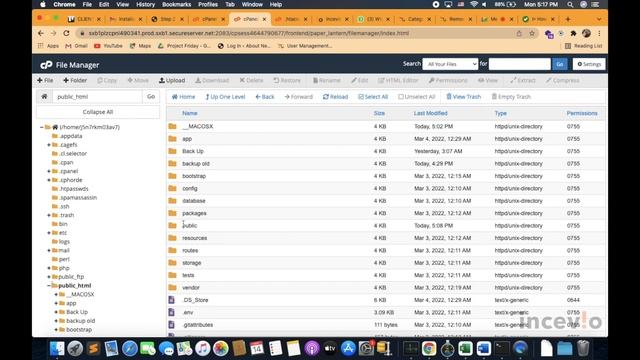Click the Delete toolbar item
640x360 pixels.
tap(251, 80)
